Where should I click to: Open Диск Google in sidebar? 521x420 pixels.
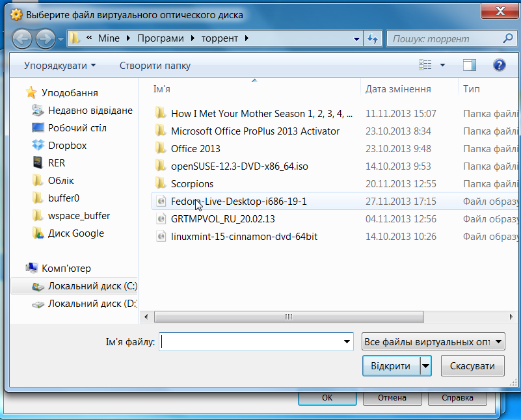[x=75, y=233]
